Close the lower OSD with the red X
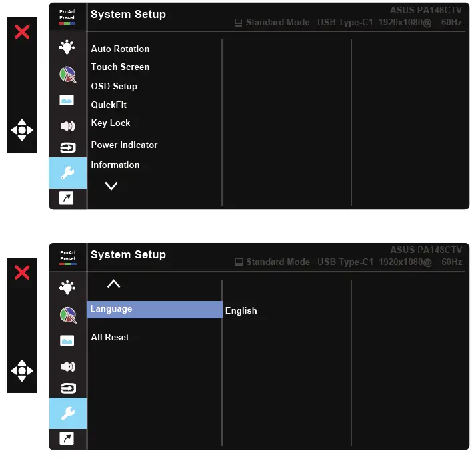 (x=22, y=272)
